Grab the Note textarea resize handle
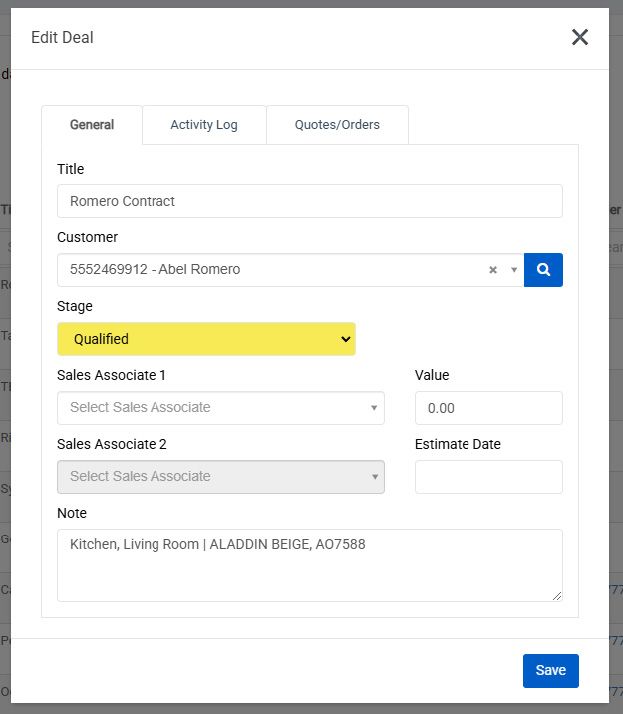 (x=557, y=596)
